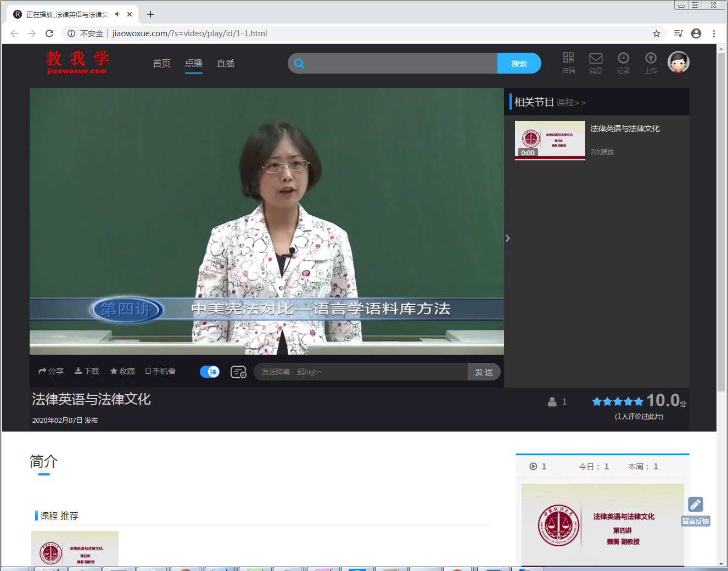
Task: Open the related video thumbnail in the sidebar
Action: tap(550, 140)
